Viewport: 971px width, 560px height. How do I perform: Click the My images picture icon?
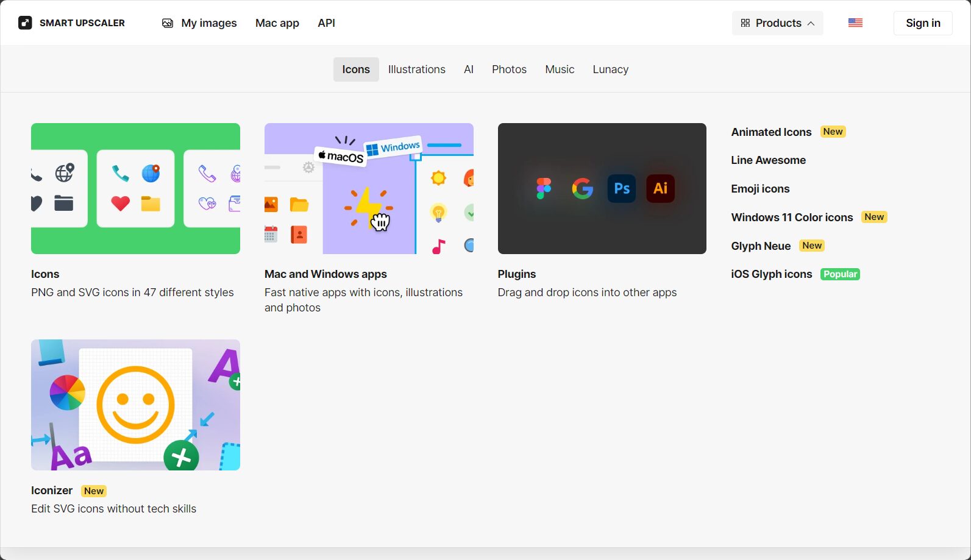pos(168,23)
